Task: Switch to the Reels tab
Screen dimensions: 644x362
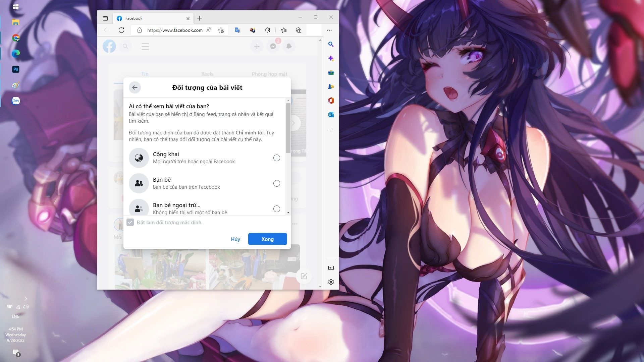Action: tap(207, 74)
